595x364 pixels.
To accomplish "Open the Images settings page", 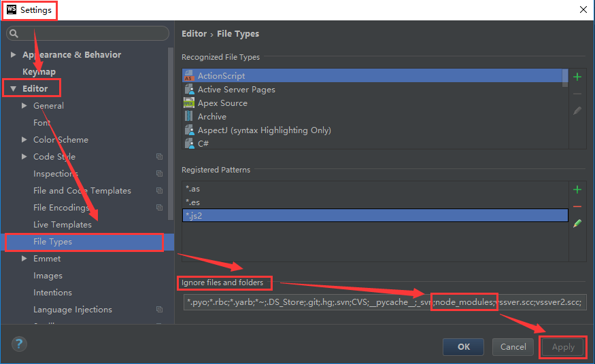I will tap(48, 275).
